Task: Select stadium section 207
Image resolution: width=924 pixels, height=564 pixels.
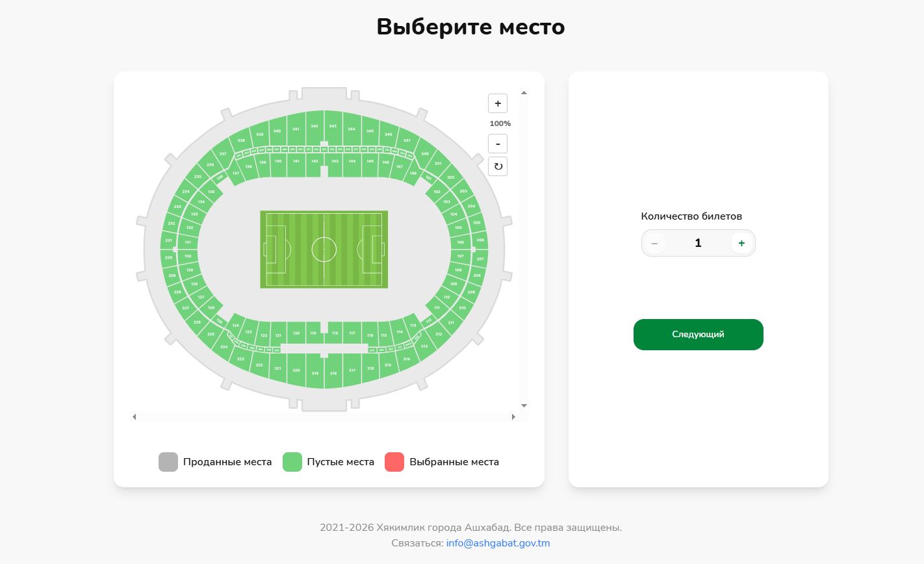Action: (480, 259)
